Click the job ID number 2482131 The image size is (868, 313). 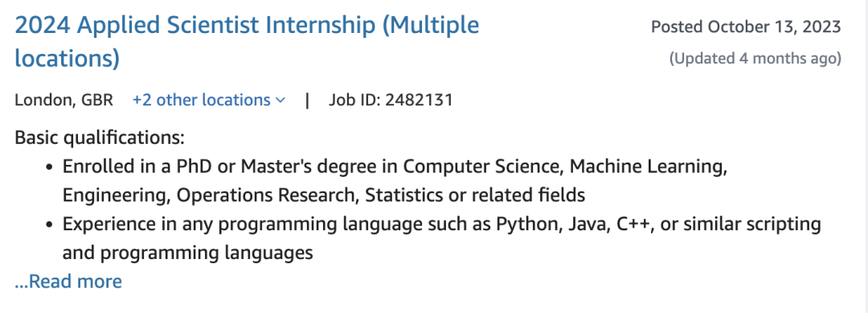click(x=419, y=101)
